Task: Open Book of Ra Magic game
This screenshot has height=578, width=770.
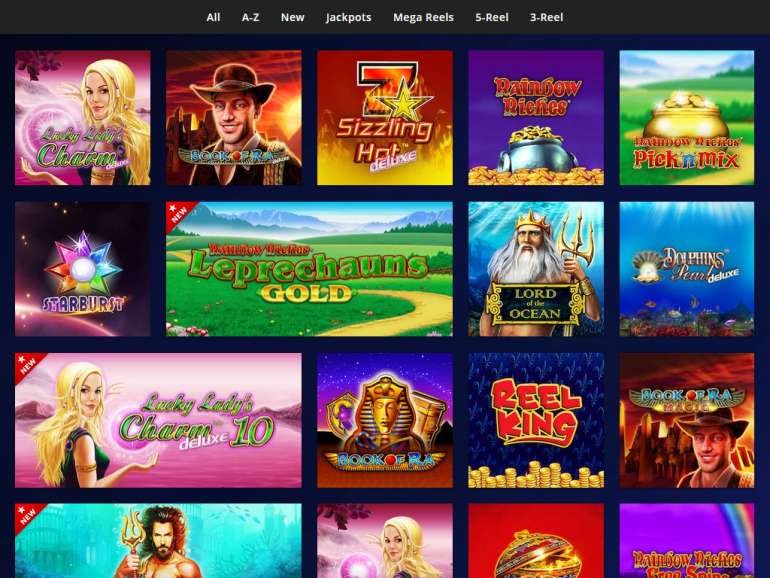Action: click(x=687, y=420)
